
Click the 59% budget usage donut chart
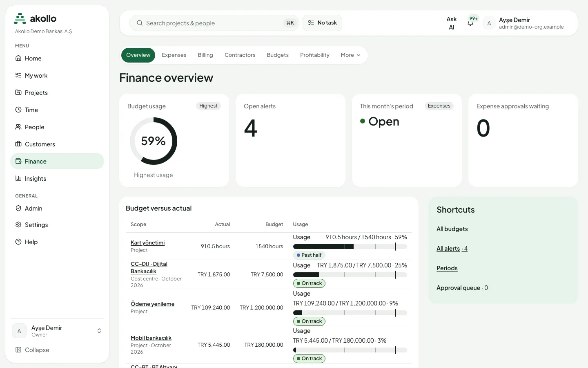tap(154, 141)
